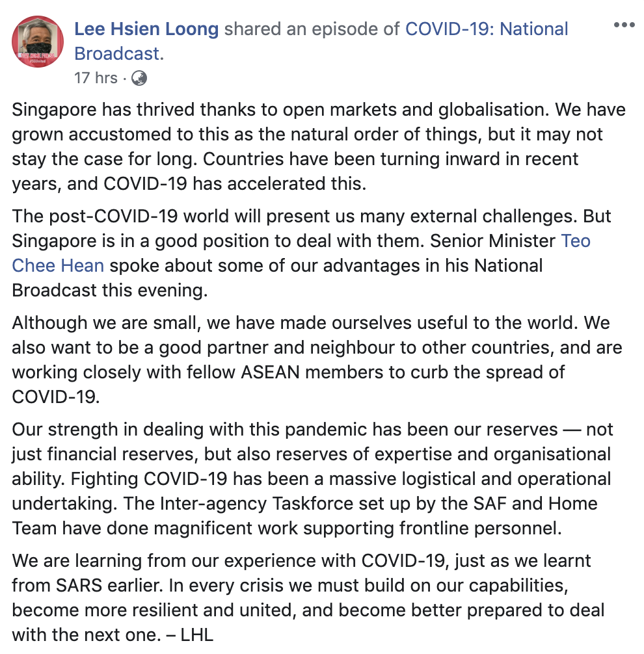Click the "LHL" signature ending the post

pos(196,634)
